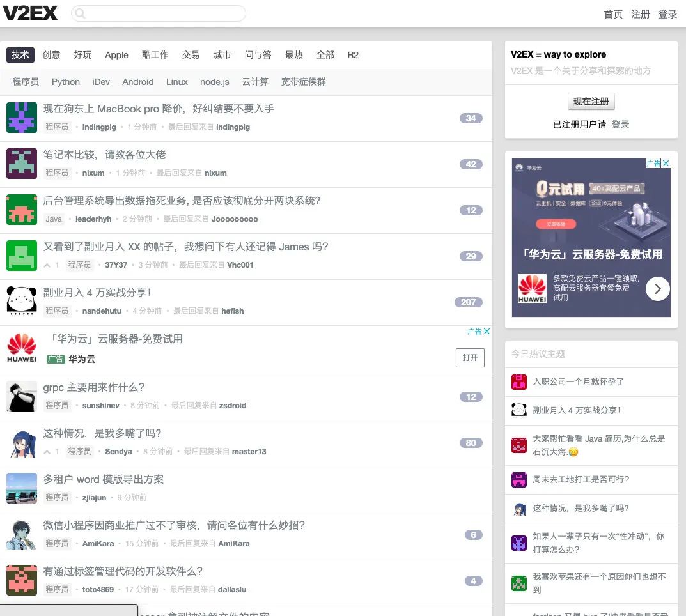The height and width of the screenshot is (616, 686).
Task: Switch to the 好玩 tab
Action: click(82, 55)
